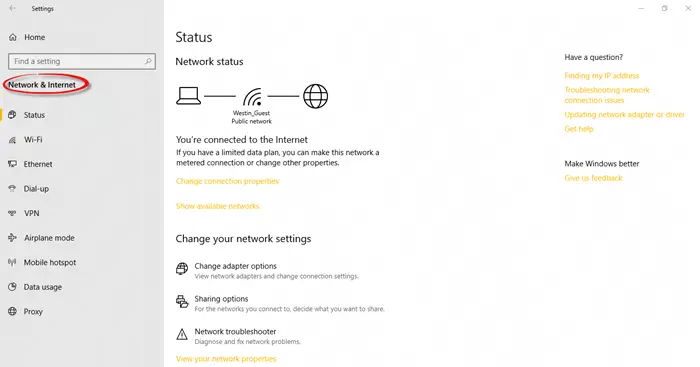The height and width of the screenshot is (367, 700).
Task: Open Change connection properties link
Action: coord(227,181)
